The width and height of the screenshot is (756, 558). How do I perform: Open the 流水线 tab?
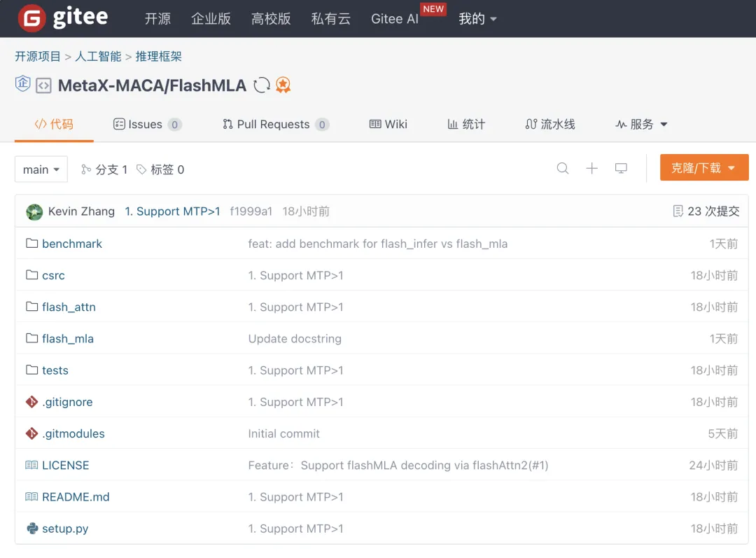point(550,125)
